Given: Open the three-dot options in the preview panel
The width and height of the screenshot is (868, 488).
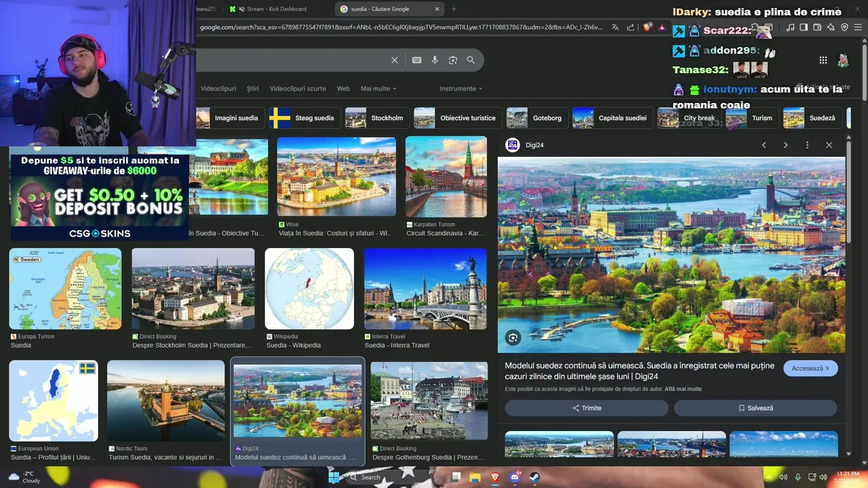Looking at the screenshot, I should (807, 145).
